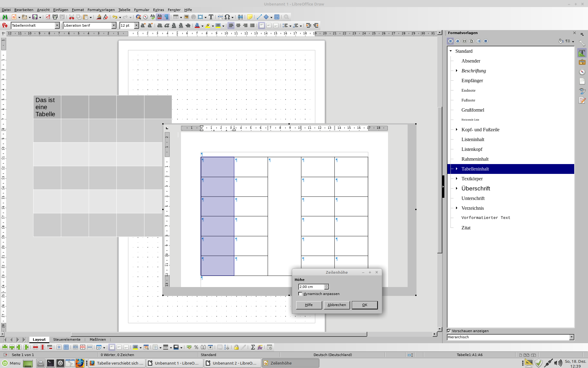Open Hierarchisch filter dropdown

pos(571,337)
